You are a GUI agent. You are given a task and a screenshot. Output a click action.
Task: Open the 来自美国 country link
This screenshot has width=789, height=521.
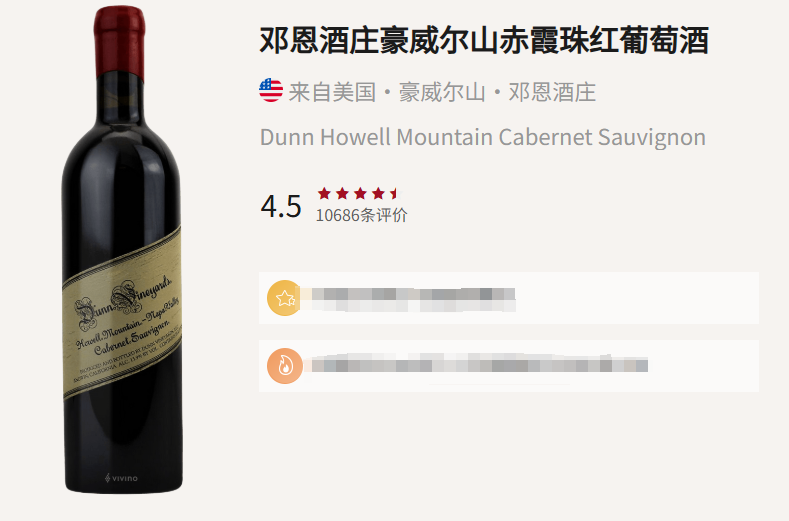click(332, 93)
